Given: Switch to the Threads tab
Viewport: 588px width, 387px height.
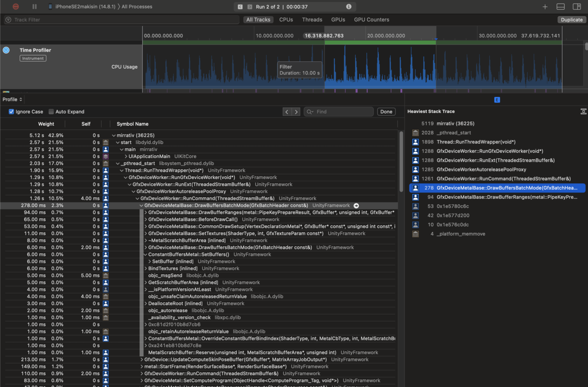Looking at the screenshot, I should pyautogui.click(x=312, y=20).
